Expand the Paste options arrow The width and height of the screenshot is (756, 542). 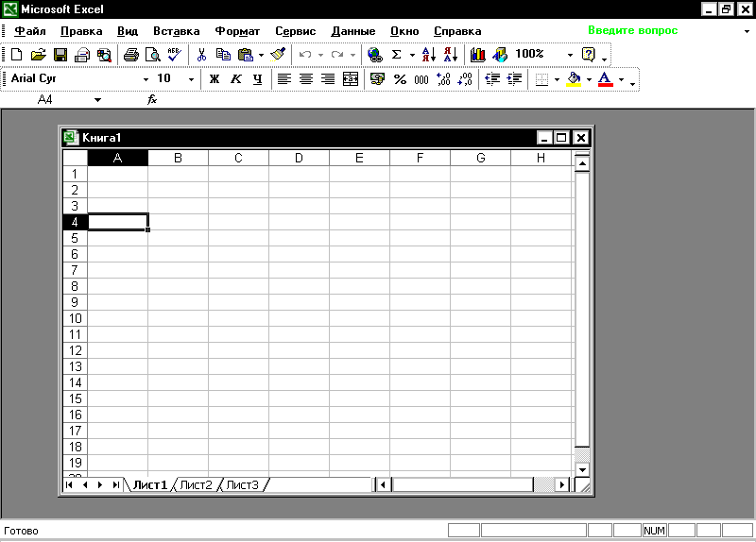click(261, 55)
